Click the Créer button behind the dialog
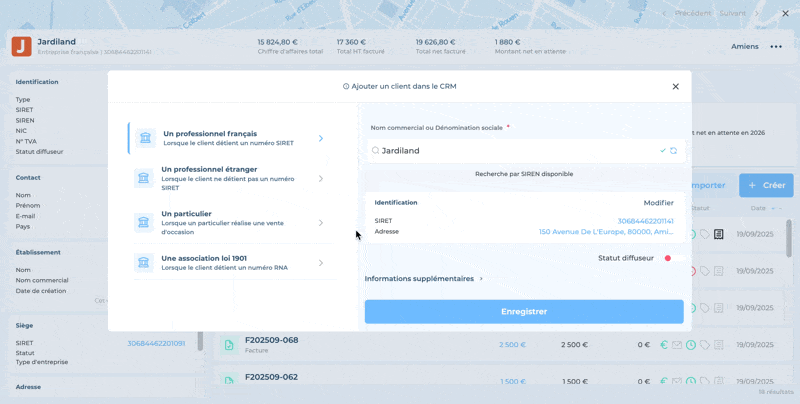800x404 pixels. pos(766,185)
